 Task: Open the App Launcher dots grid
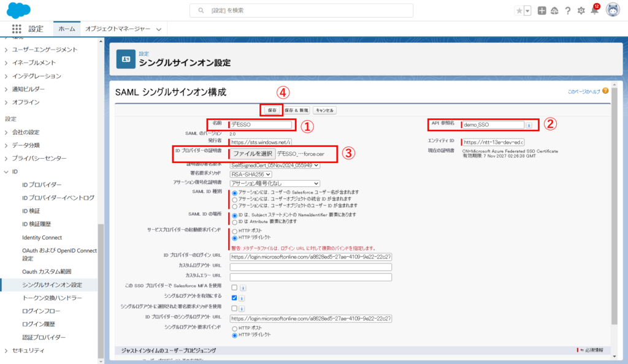click(x=17, y=29)
